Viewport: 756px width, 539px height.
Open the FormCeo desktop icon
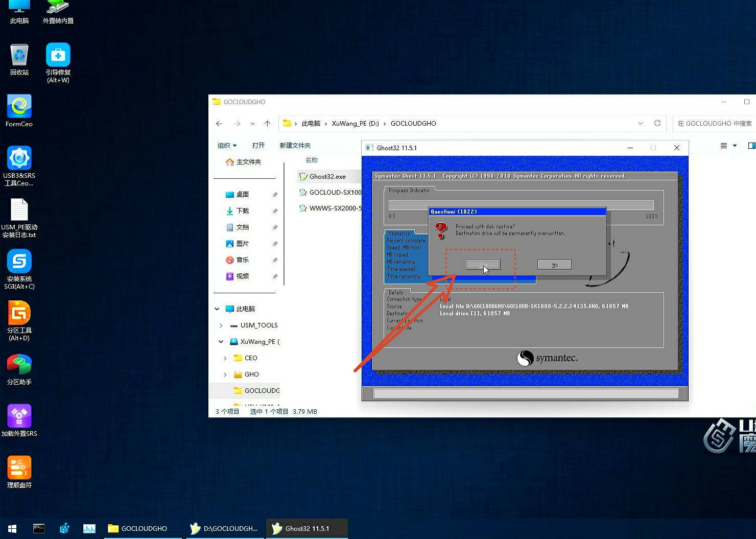pos(19,107)
